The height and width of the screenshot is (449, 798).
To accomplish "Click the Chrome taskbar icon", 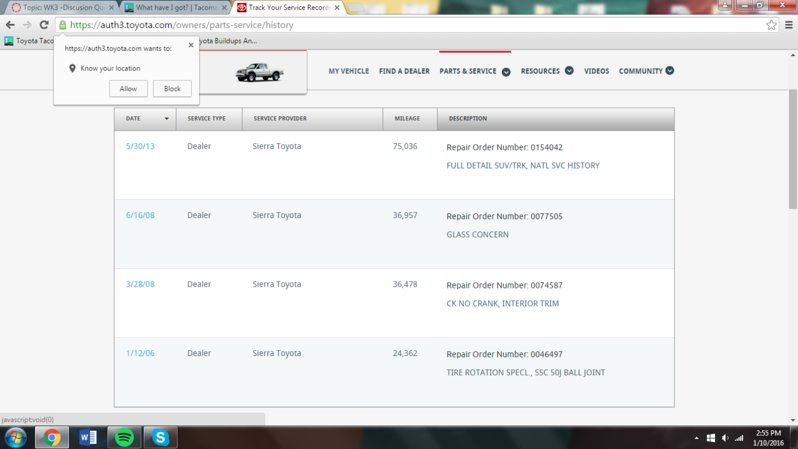I will point(51,438).
